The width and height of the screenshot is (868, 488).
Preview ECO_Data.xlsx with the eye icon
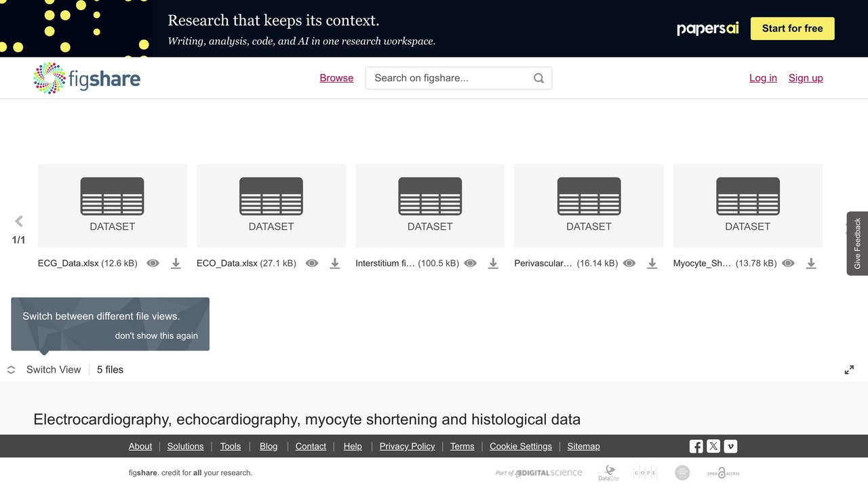coord(312,263)
